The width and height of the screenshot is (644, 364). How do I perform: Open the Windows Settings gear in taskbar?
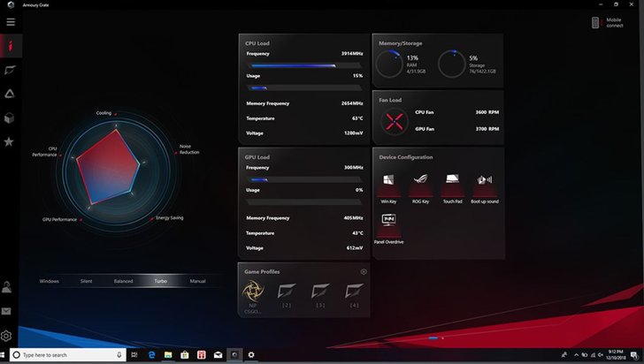point(251,355)
